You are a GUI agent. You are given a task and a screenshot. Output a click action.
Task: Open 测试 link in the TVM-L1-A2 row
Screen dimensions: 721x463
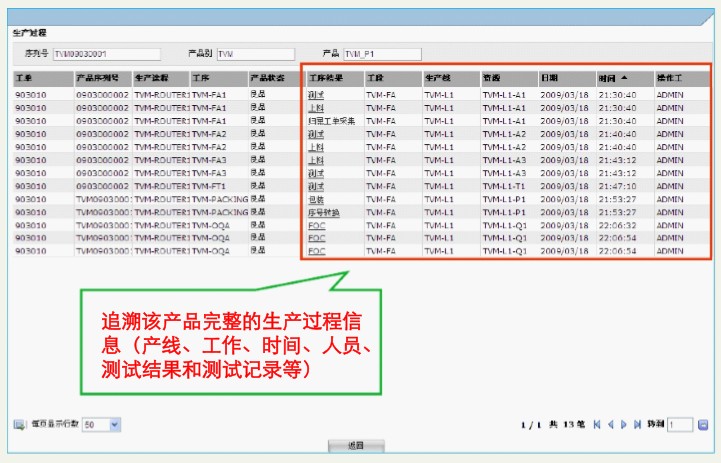click(x=316, y=134)
